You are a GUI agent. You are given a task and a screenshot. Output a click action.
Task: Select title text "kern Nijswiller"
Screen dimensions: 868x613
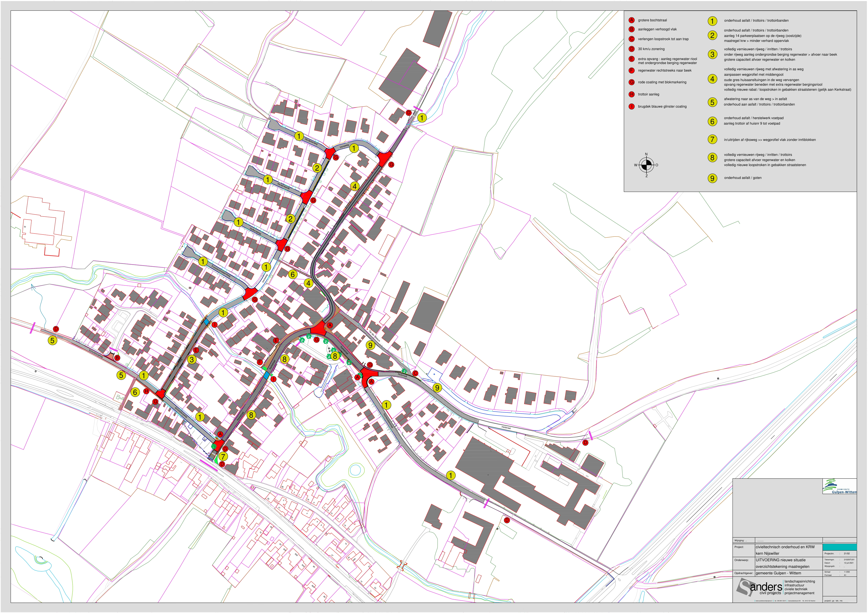pos(767,554)
